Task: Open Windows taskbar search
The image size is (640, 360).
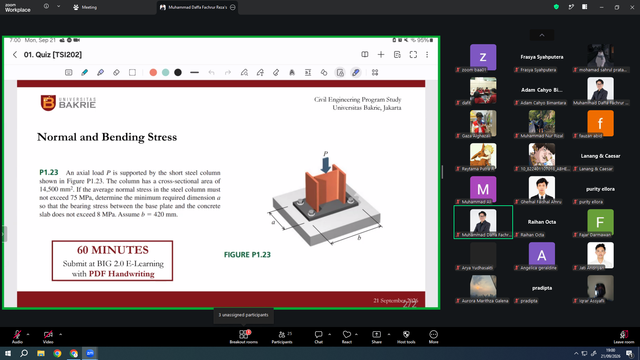Action: pyautogui.click(x=24, y=353)
